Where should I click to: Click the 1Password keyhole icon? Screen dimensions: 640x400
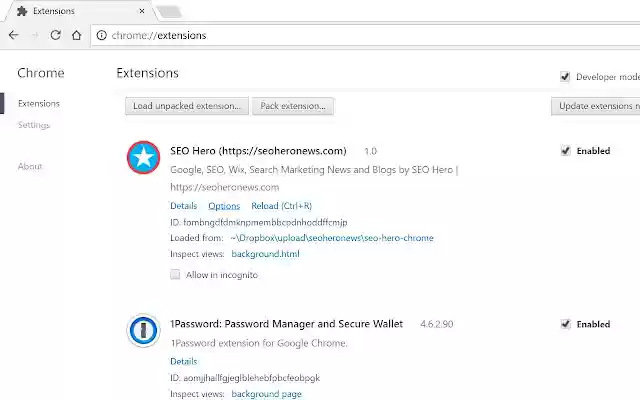tap(143, 330)
